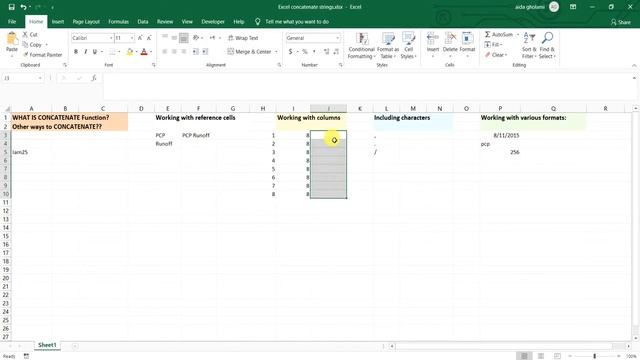Image resolution: width=640 pixels, height=360 pixels.
Task: Click the Cut scissors icon
Action: (x=25, y=35)
